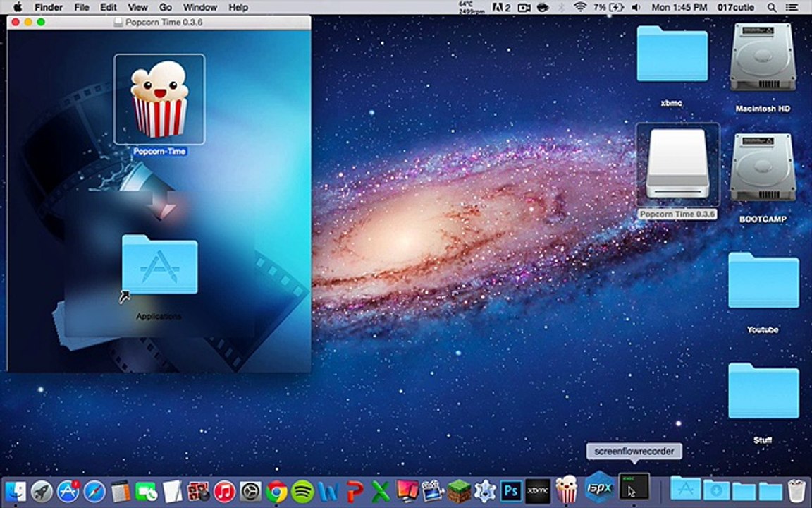Select the Macintosh HD drive icon
Screen dimensions: 812x508
point(762,57)
